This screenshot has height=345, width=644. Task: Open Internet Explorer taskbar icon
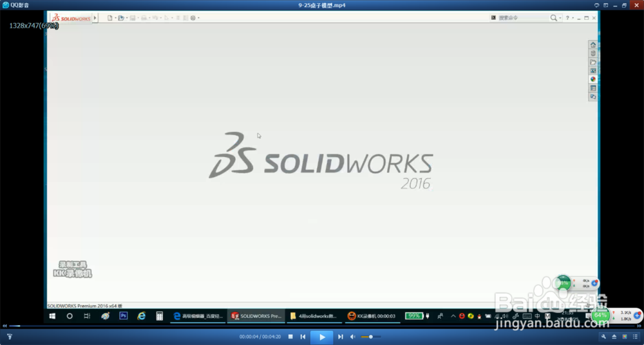click(x=141, y=316)
